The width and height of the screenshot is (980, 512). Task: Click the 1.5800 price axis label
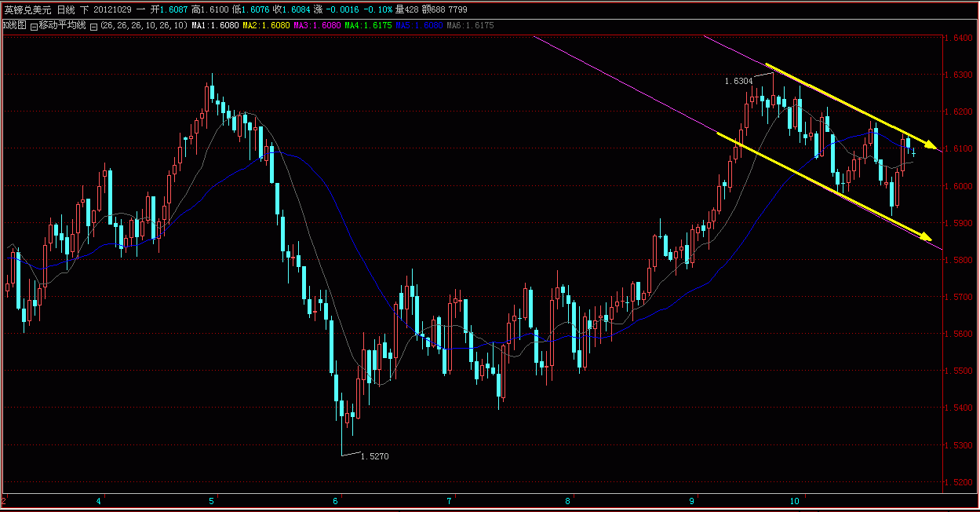pos(958,260)
